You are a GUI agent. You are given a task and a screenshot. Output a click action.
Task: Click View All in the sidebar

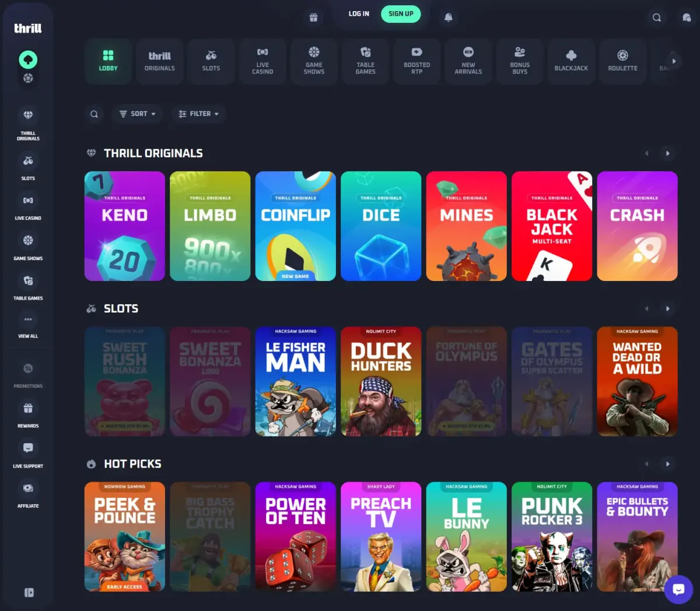click(x=28, y=325)
